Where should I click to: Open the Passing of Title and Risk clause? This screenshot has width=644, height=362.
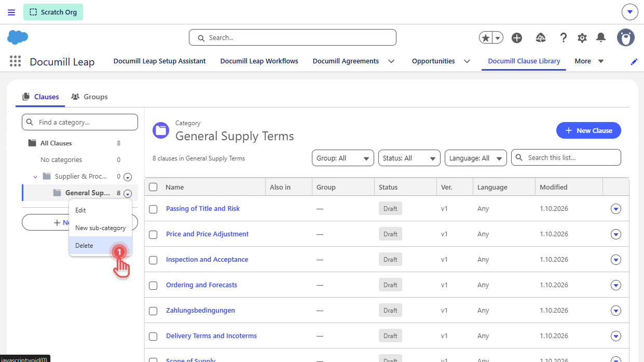[203, 209]
